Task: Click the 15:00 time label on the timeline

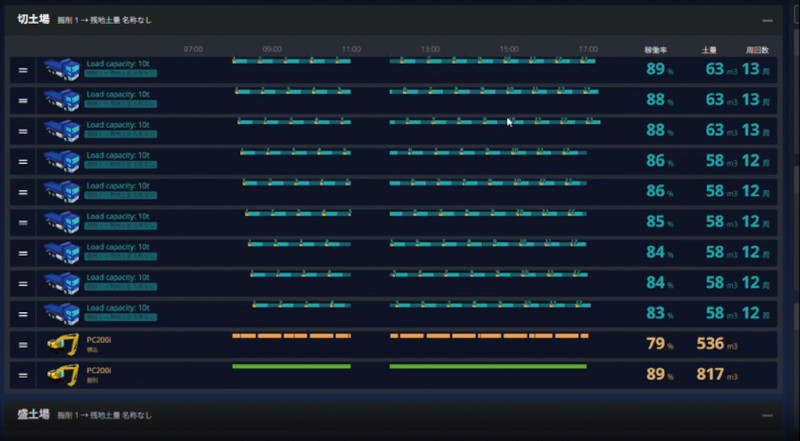Action: pyautogui.click(x=509, y=50)
